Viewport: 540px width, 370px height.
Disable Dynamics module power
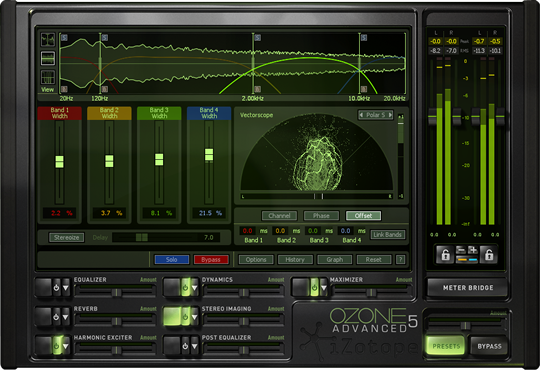(x=185, y=288)
